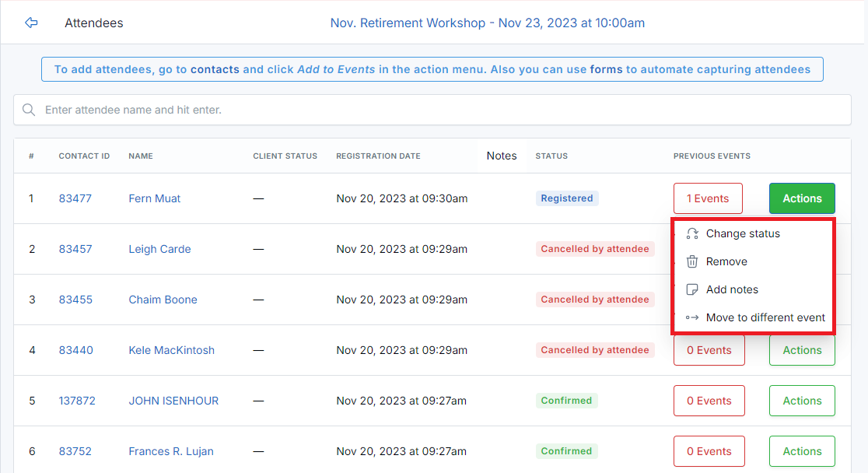Viewport: 868px width, 473px height.
Task: Click the search magnifier icon
Action: point(29,110)
